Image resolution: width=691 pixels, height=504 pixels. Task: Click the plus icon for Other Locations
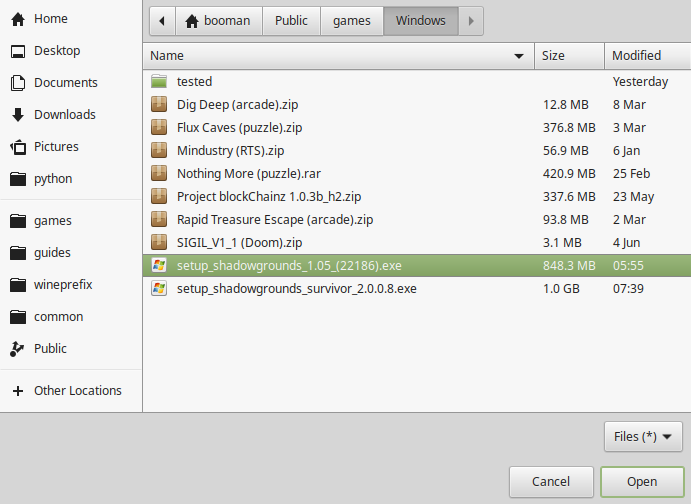[18, 391]
